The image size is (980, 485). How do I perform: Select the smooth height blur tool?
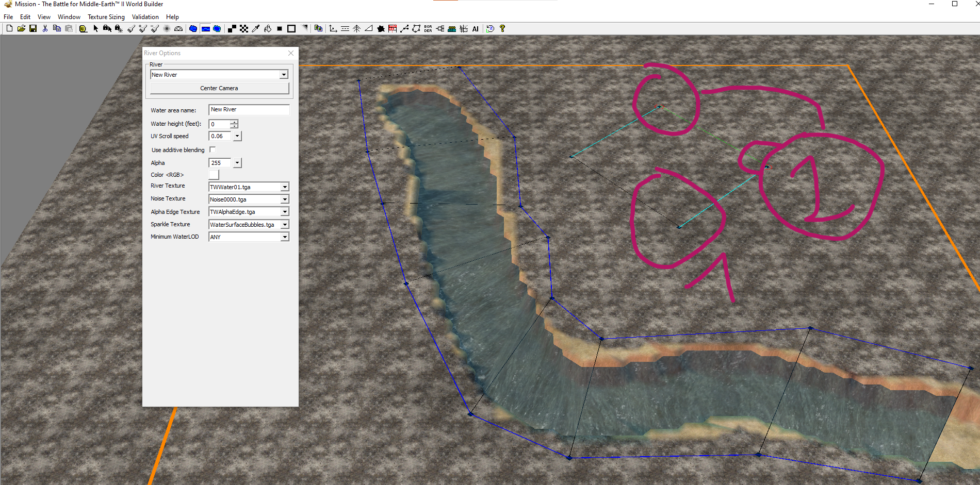(x=167, y=28)
